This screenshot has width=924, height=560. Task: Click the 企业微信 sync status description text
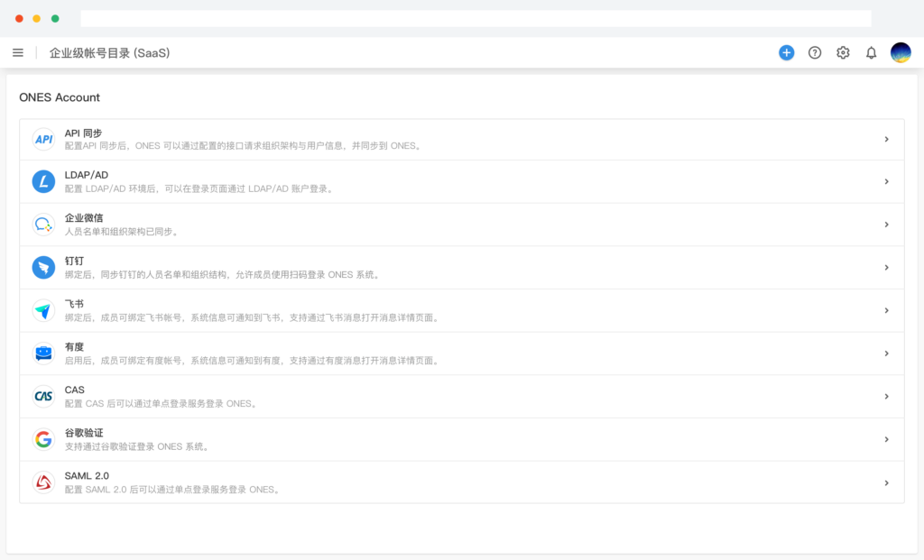pyautogui.click(x=121, y=232)
